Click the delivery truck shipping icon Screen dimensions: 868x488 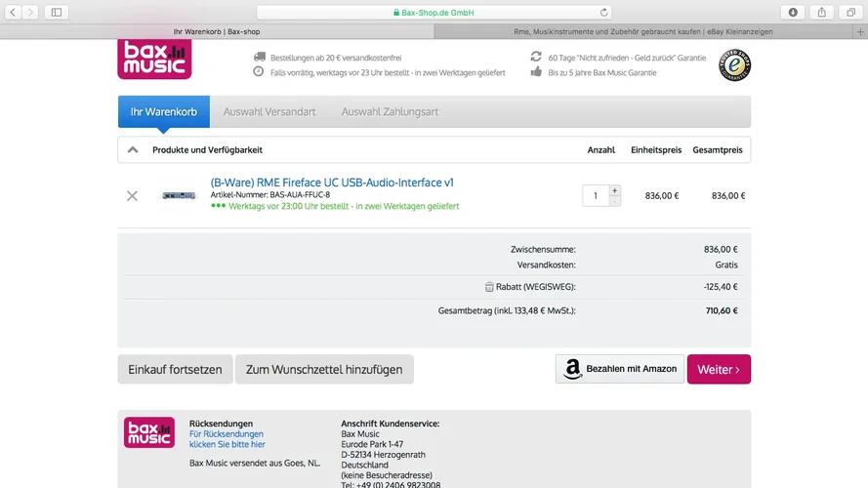259,57
